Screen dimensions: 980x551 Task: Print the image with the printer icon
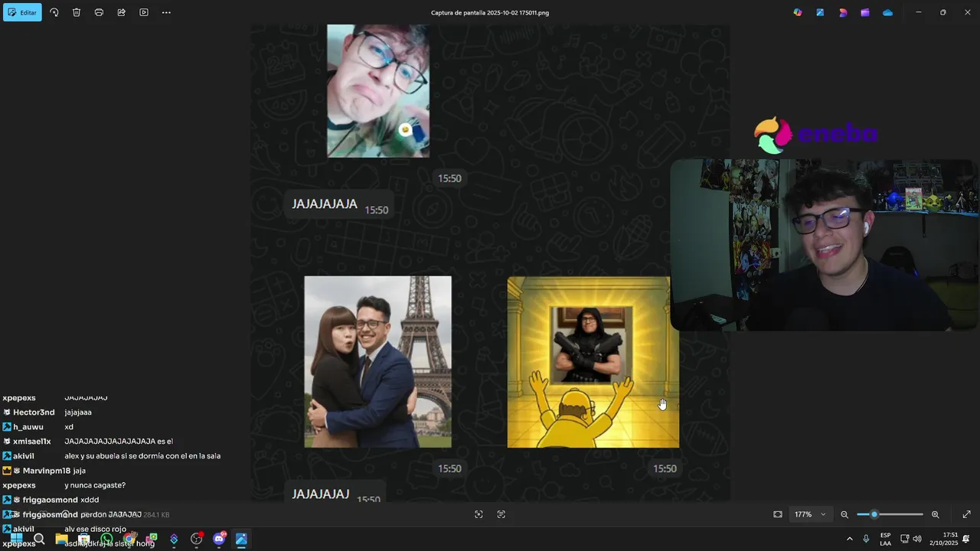pos(99,12)
